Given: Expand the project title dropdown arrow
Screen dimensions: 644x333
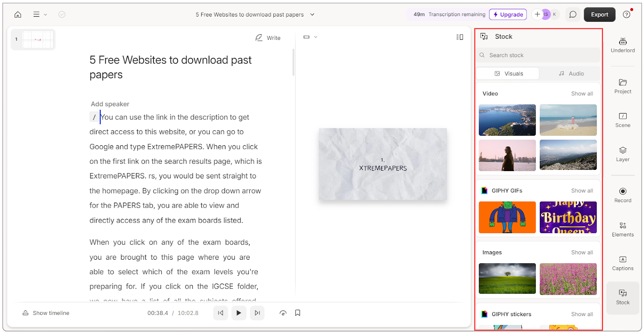Looking at the screenshot, I should [312, 14].
